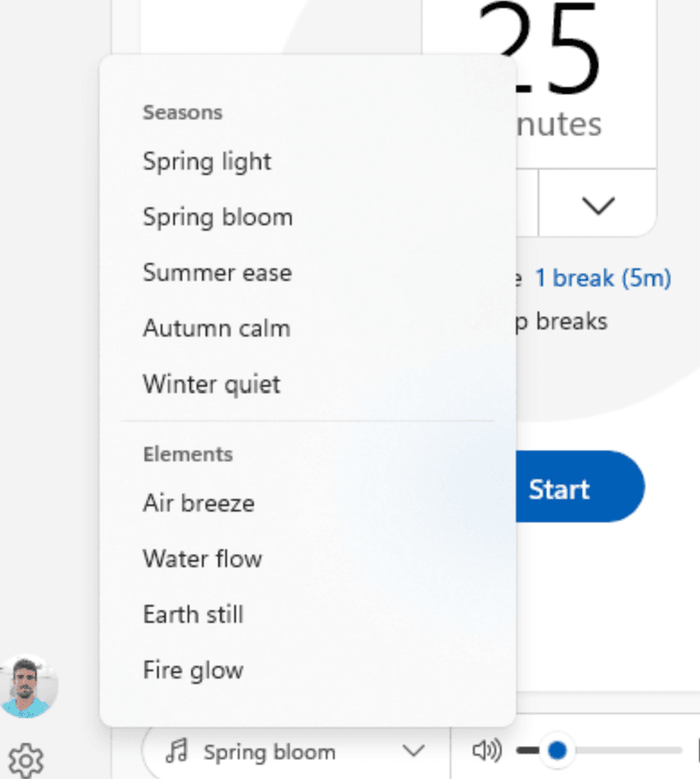Pick Summer ease from the sound list
This screenshot has height=779, width=700.
[x=217, y=273]
